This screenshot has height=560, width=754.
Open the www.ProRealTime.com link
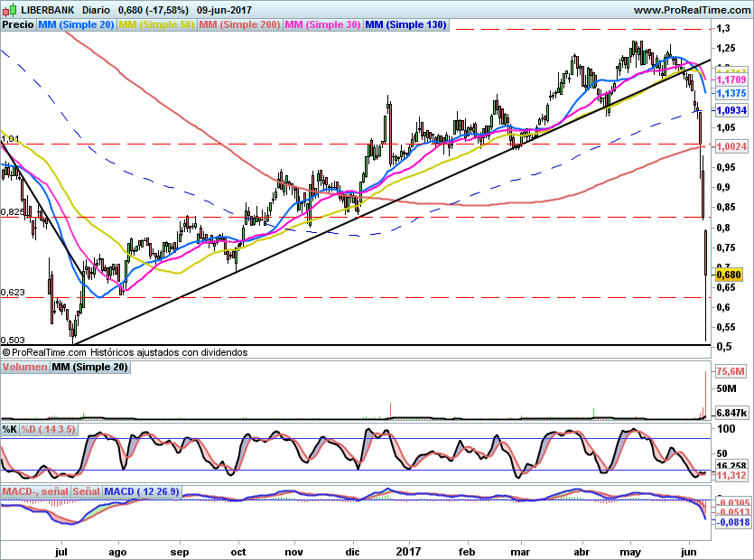(x=692, y=10)
